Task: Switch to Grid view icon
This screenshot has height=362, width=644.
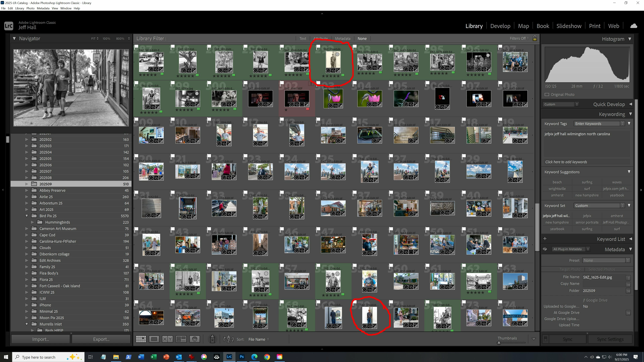Action: pos(141,339)
